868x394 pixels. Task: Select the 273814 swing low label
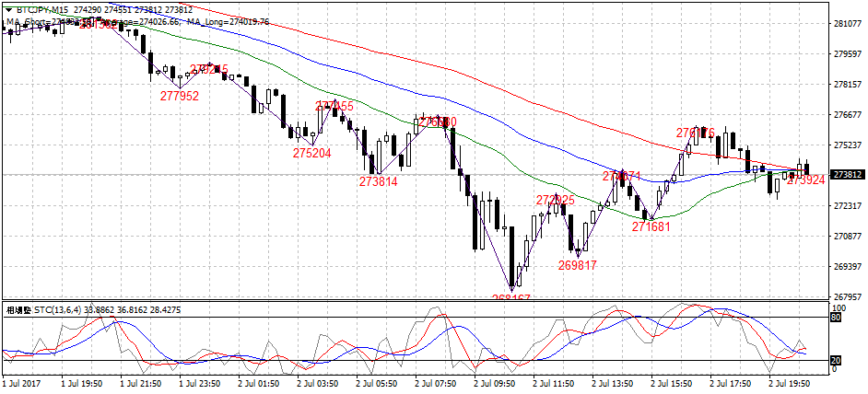378,181
